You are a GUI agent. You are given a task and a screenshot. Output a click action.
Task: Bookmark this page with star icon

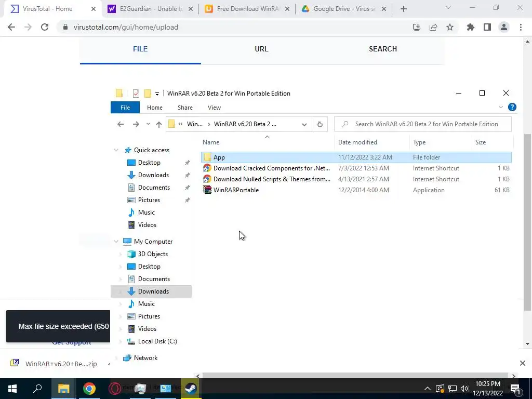click(450, 27)
